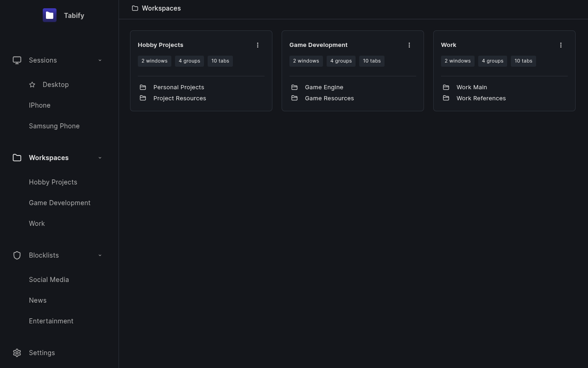Collapse the Sessions section
Image resolution: width=588 pixels, height=368 pixels.
coord(100,60)
